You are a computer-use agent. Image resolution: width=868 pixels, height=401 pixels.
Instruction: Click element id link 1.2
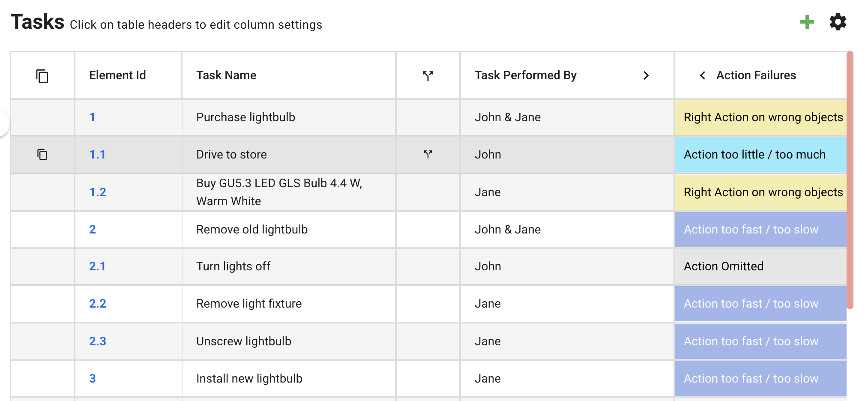(x=97, y=192)
